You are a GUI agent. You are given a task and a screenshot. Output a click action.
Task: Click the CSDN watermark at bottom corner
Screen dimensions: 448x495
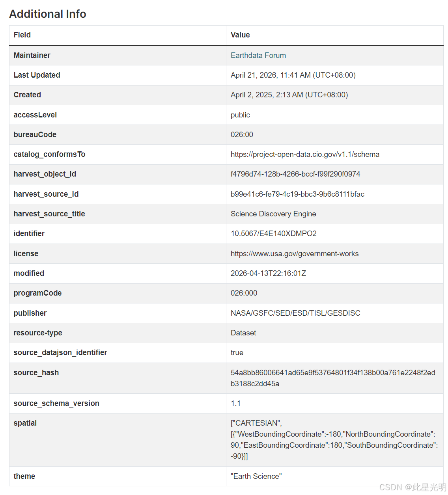tap(413, 488)
